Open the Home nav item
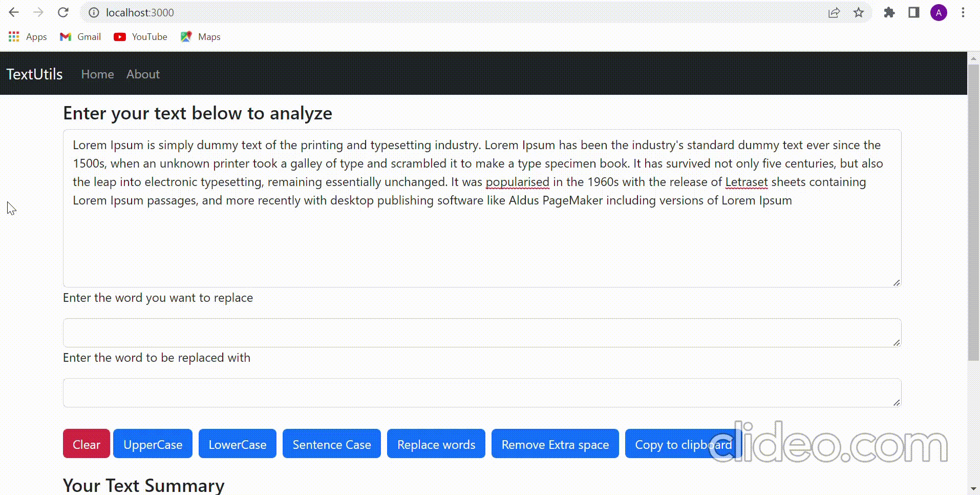 pos(97,74)
